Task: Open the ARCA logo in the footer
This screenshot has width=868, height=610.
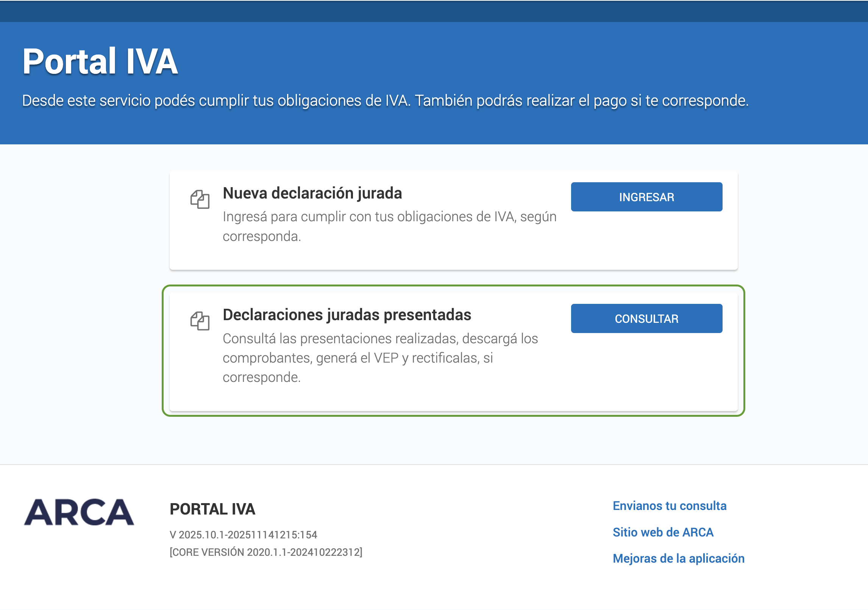Action: pos(79,512)
